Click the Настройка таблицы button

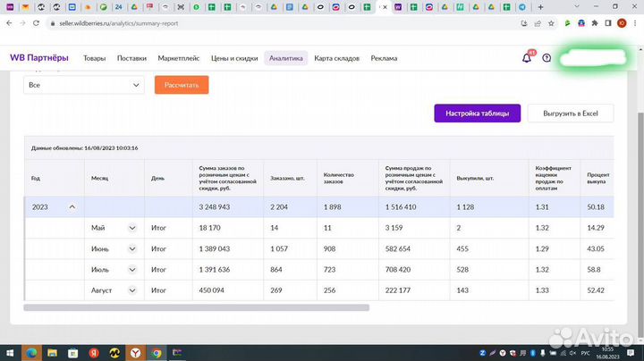[x=477, y=113]
